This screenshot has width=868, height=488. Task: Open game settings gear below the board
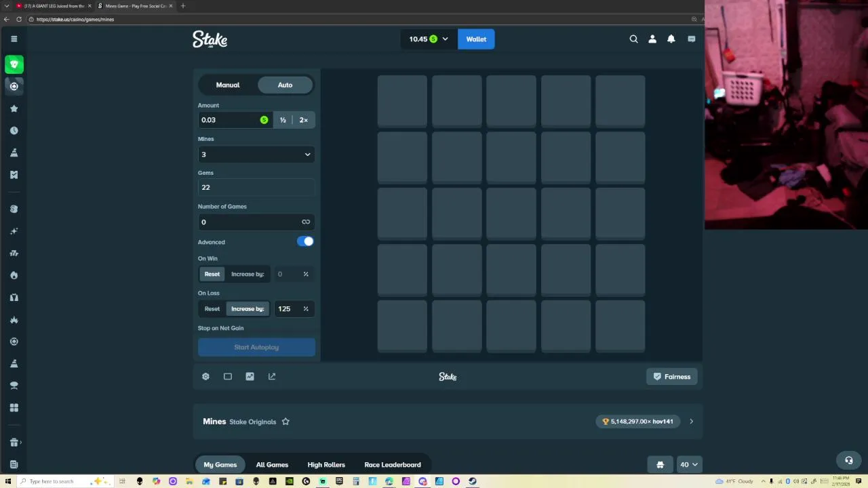click(205, 376)
